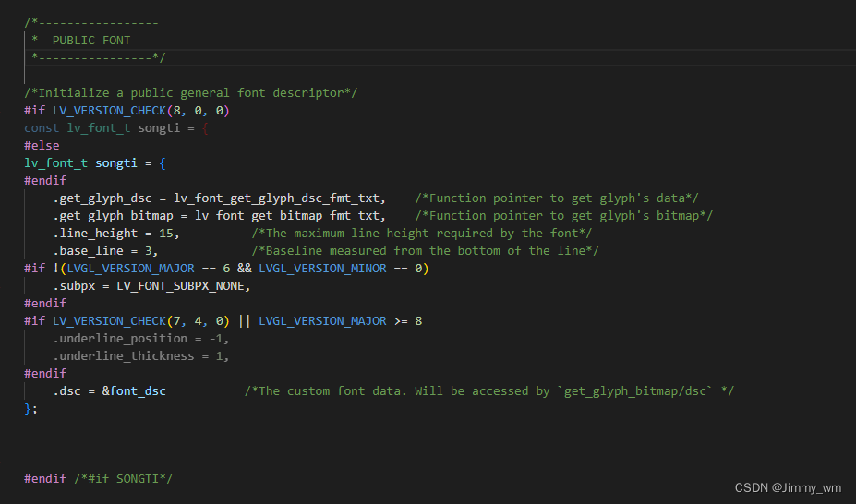Click the dimmed 'const lv_font_t songti' line
This screenshot has width=856, height=504.
(115, 128)
